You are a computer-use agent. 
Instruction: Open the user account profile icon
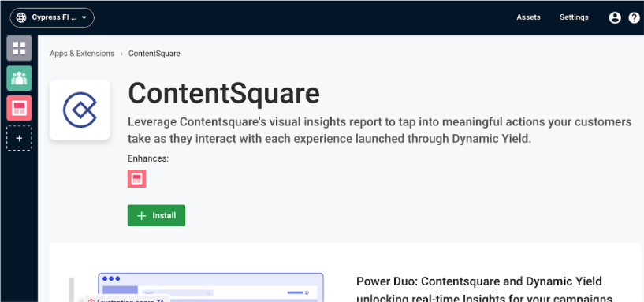(x=614, y=17)
